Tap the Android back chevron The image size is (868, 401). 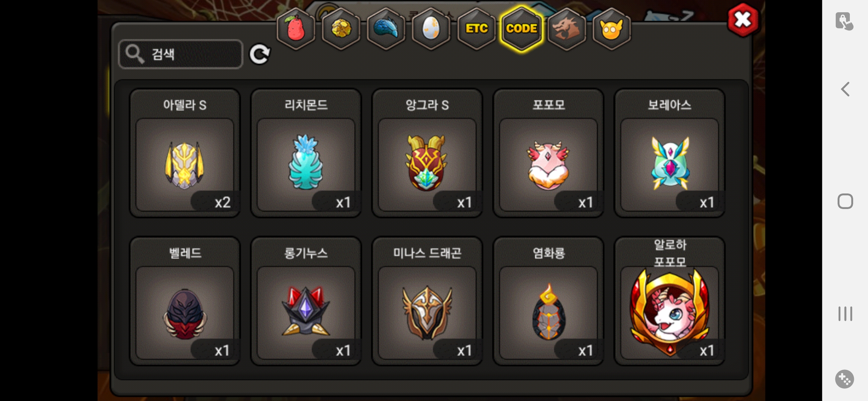pos(845,89)
